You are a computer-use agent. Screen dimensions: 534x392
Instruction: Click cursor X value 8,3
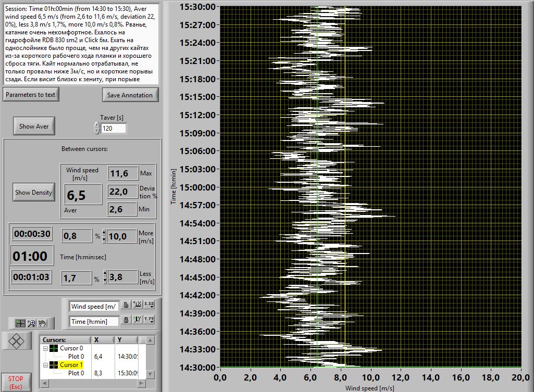(x=98, y=373)
